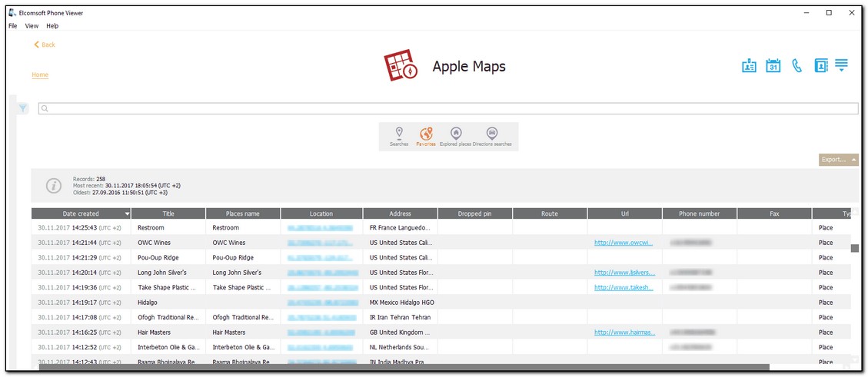This screenshot has height=377, width=868.
Task: Switch to Explored places view
Action: (x=456, y=134)
